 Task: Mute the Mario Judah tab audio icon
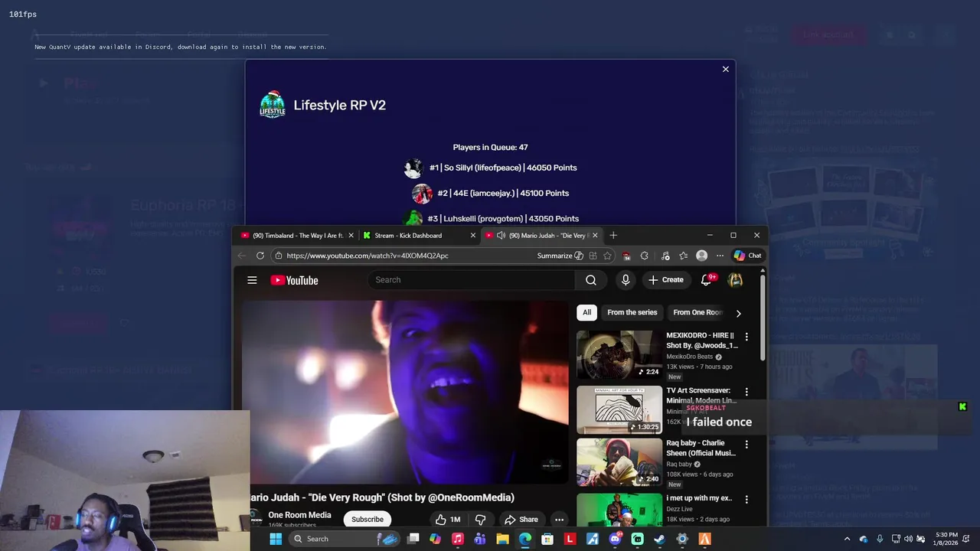tap(501, 235)
